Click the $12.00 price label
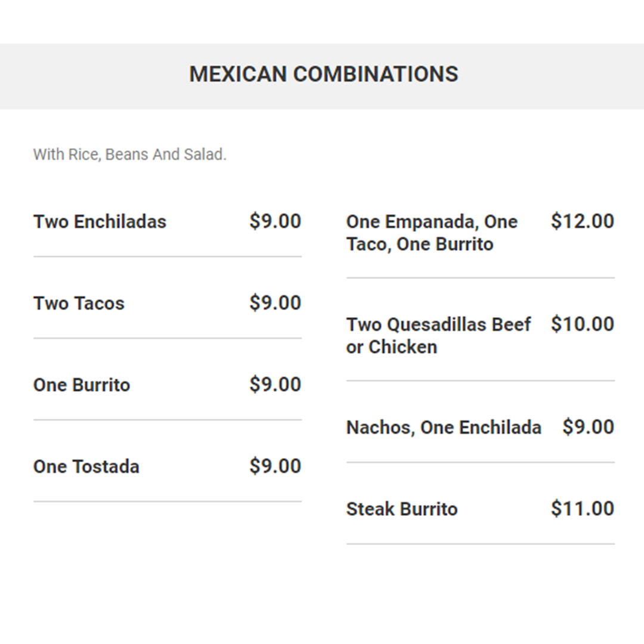 pos(583,221)
